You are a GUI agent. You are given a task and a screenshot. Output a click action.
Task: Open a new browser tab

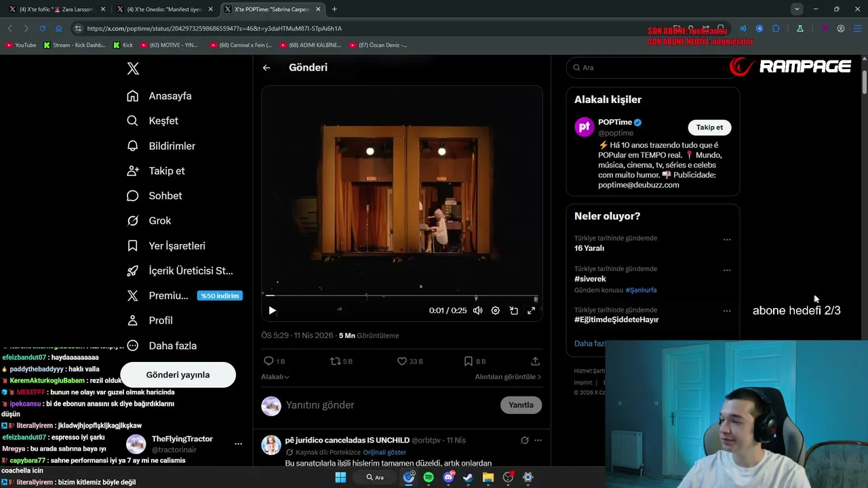(x=334, y=9)
